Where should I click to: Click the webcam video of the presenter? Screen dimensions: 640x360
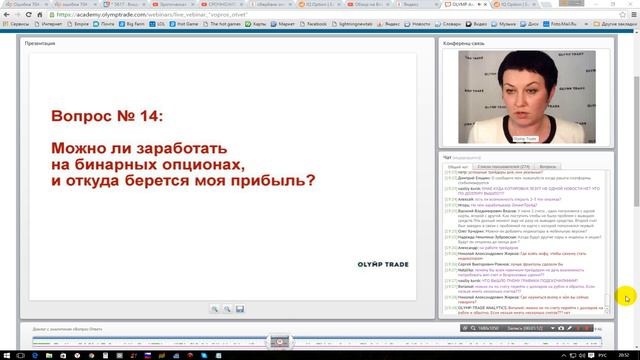point(527,97)
